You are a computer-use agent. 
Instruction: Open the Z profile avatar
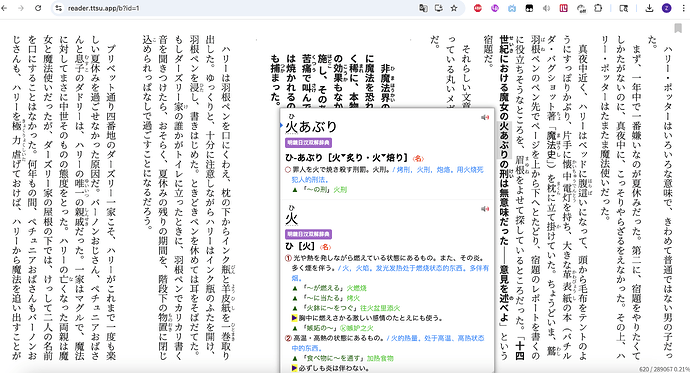(x=666, y=8)
